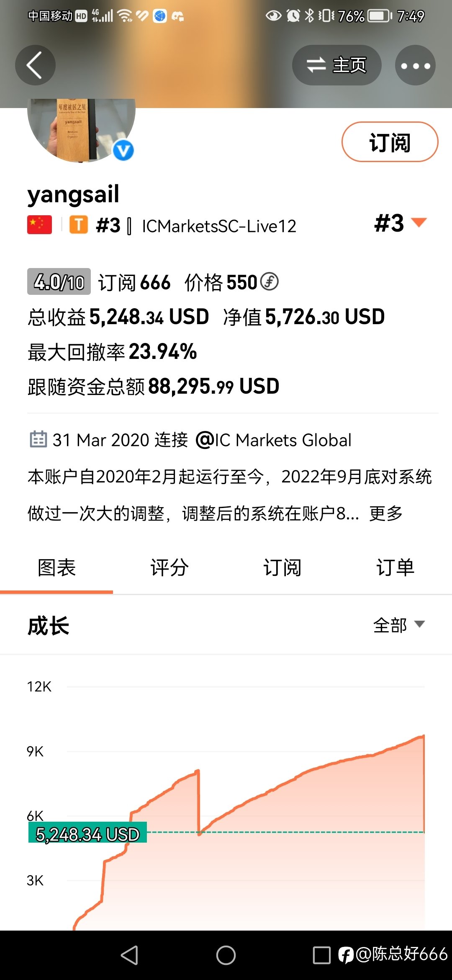The image size is (452, 980).
Task: Expand description with 更多 link
Action: 385,513
